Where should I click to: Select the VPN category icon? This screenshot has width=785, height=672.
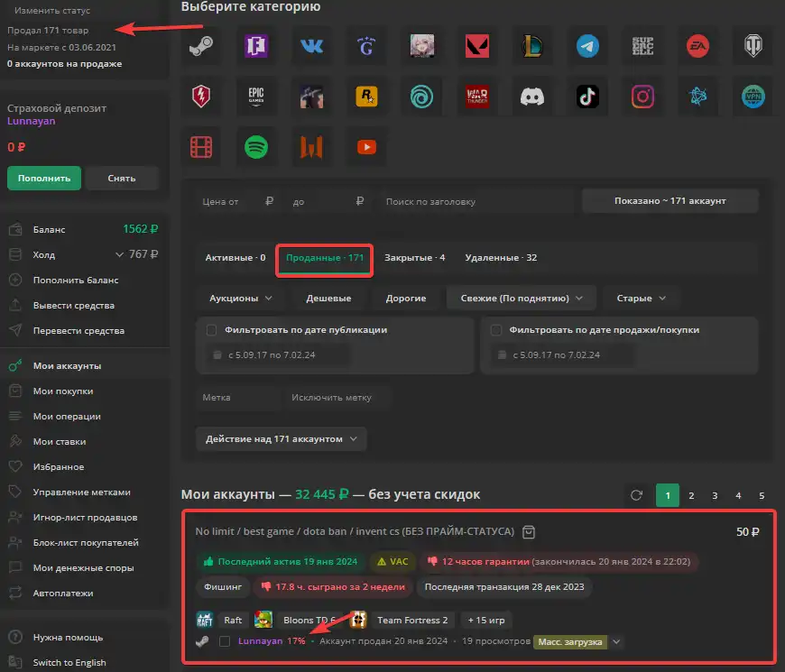click(x=753, y=97)
